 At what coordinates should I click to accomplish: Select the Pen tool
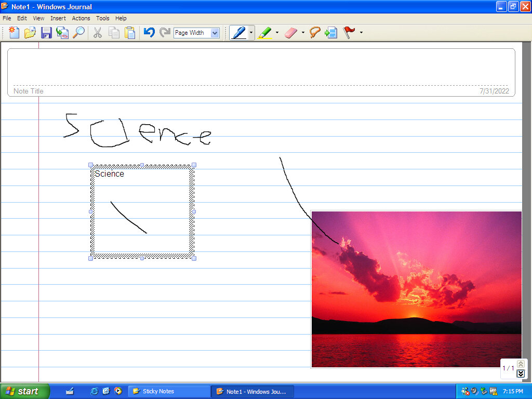pos(238,33)
